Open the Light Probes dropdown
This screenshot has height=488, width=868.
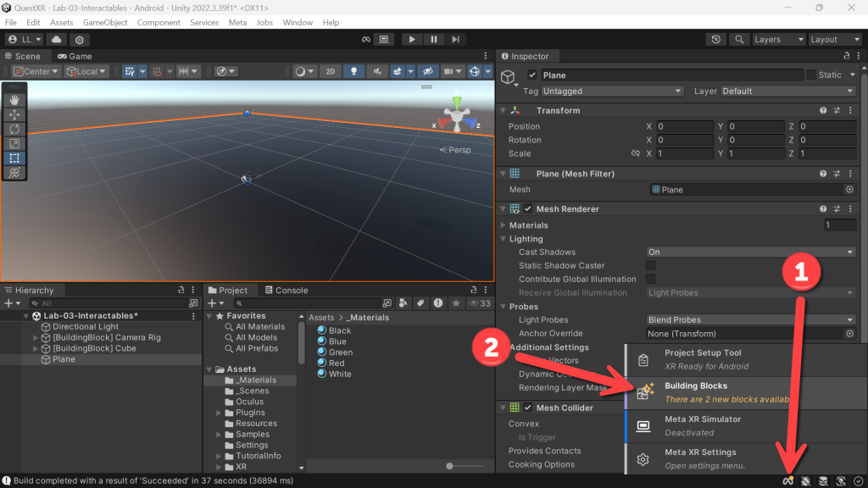click(750, 319)
